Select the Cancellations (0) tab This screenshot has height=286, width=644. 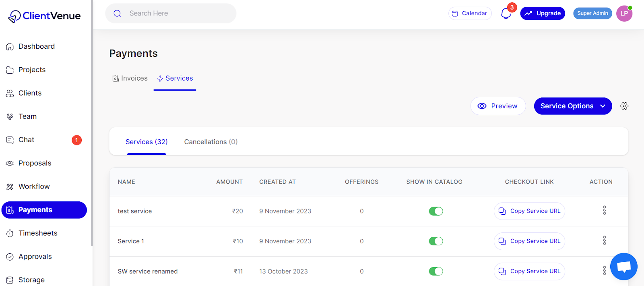pyautogui.click(x=211, y=142)
